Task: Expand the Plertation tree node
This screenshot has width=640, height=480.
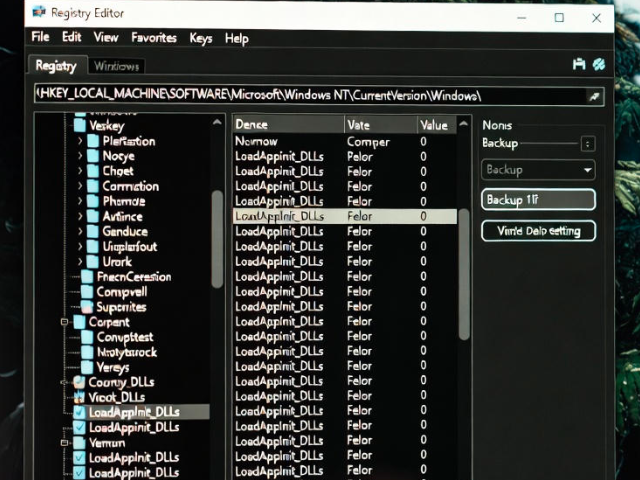Action: click(80, 141)
